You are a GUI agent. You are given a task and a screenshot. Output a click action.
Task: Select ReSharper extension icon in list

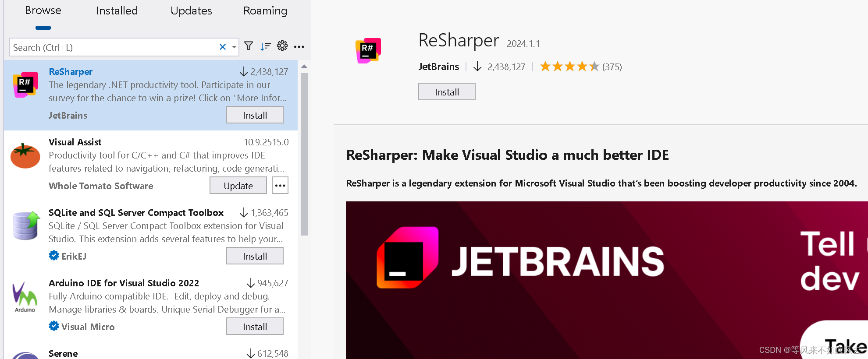(x=25, y=85)
